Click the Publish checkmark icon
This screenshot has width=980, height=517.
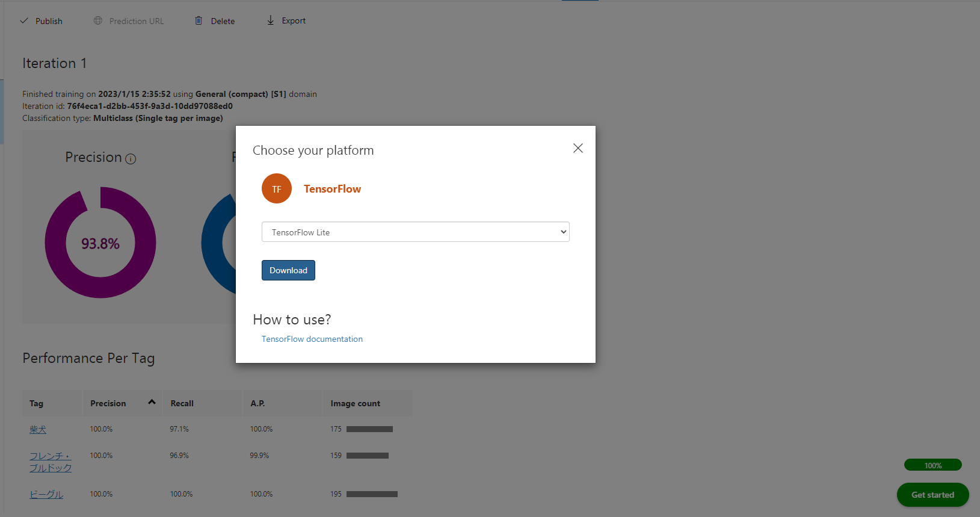(x=24, y=20)
